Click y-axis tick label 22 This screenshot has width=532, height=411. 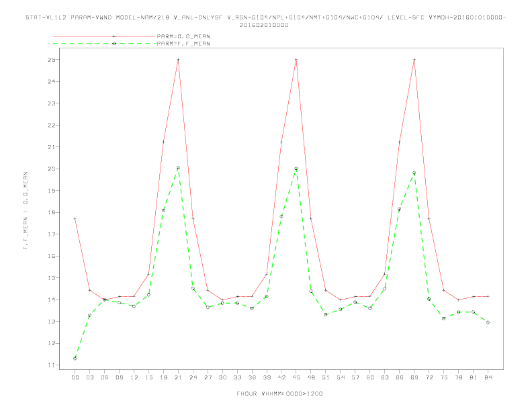click(52, 125)
